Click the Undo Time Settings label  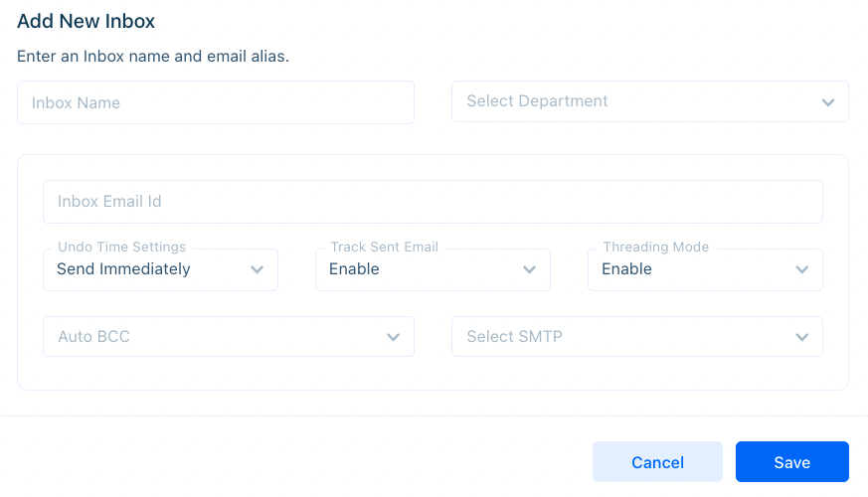[121, 247]
